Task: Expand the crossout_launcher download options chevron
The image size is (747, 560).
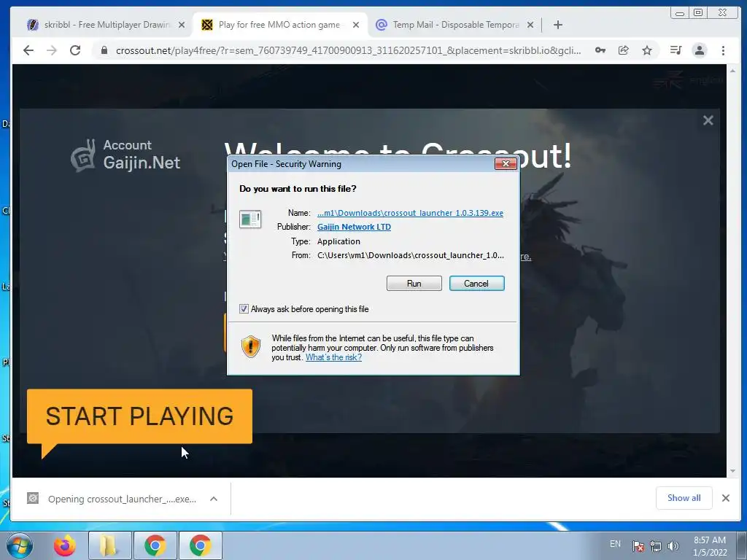Action: coord(214,499)
